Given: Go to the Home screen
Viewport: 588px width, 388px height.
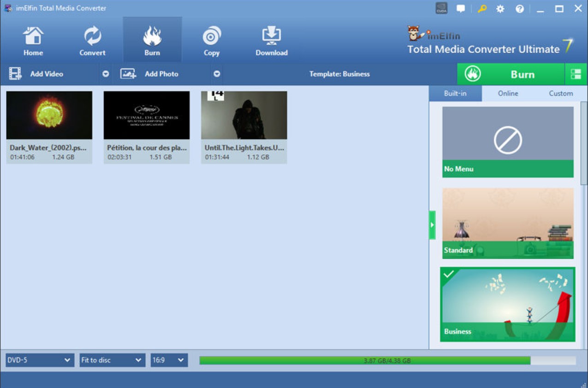Looking at the screenshot, I should (x=33, y=39).
